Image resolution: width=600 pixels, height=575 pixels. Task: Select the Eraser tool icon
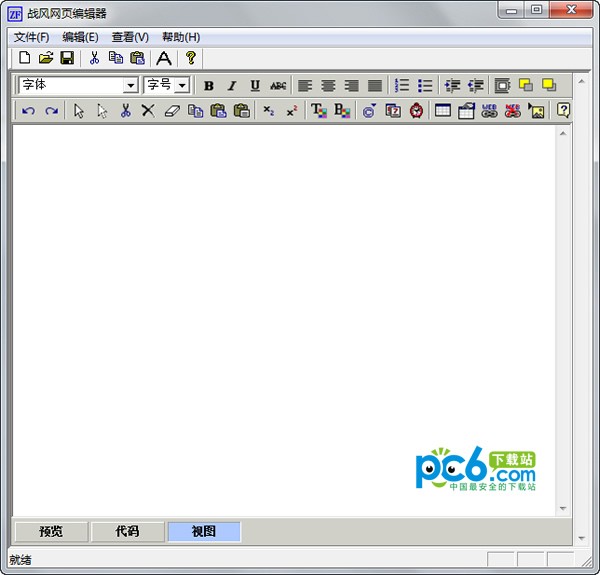pos(171,111)
